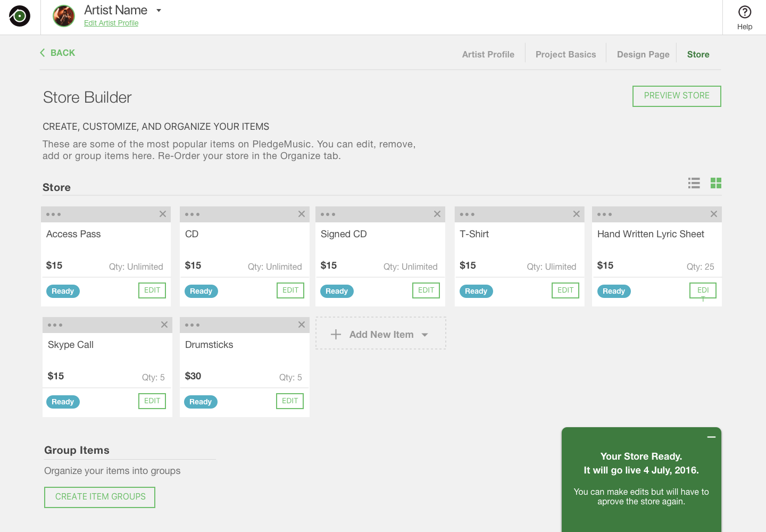Remove the Skype Call item
The image size is (766, 532).
164,325
